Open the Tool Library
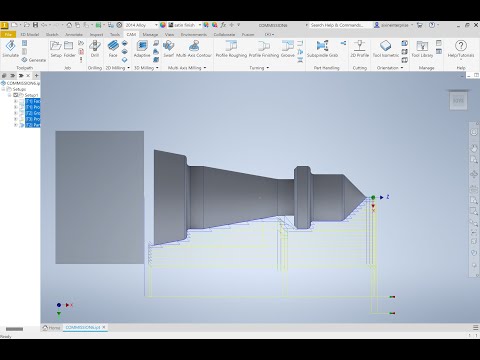 (422, 49)
